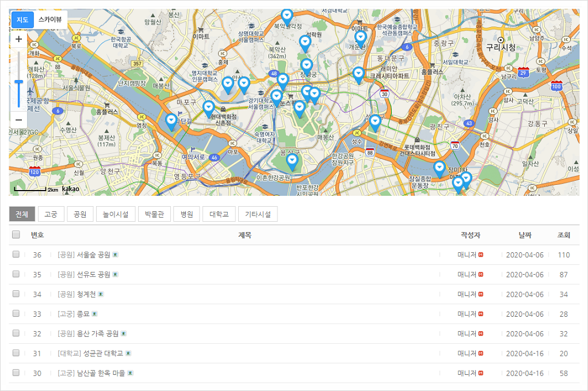This screenshot has width=588, height=391.
Task: Open image icon next to 청계천
Action: click(101, 294)
